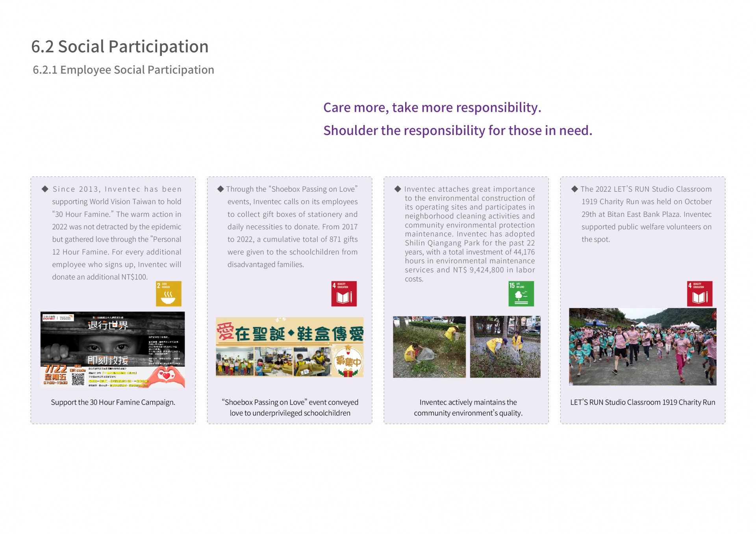Click 'love to underprivileged schoolchildren' caption line

click(x=290, y=413)
